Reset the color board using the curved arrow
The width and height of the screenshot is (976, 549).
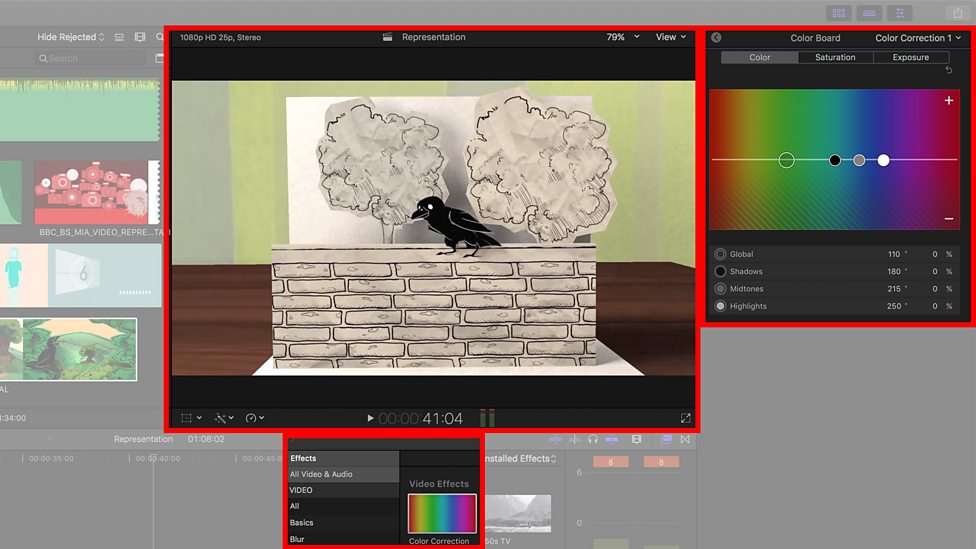click(949, 70)
